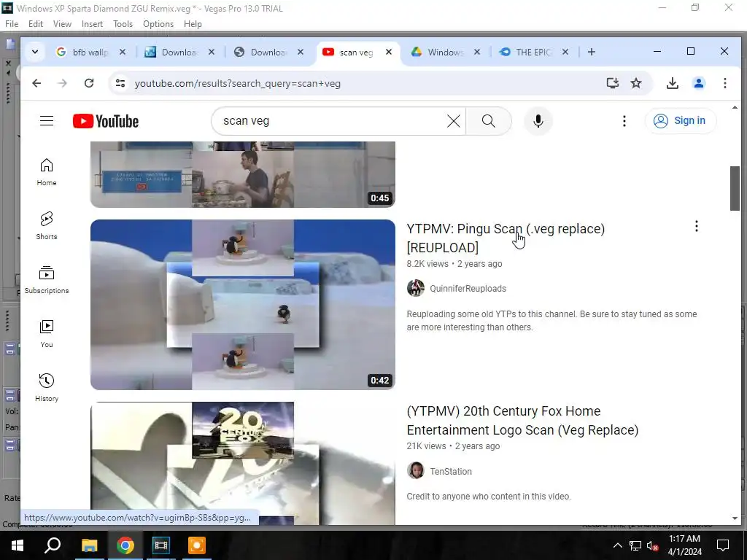This screenshot has width=747, height=560.
Task: Click the magnifier search button
Action: coord(488,121)
